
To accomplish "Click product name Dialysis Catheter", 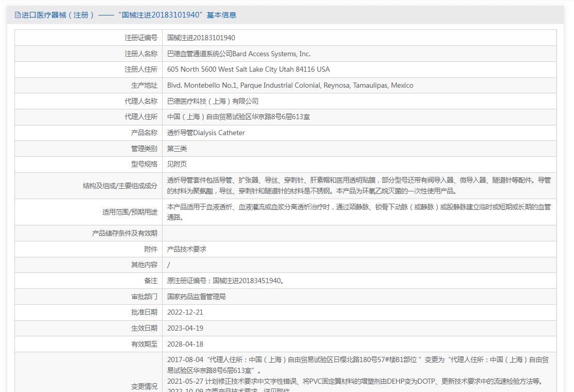I will pyautogui.click(x=219, y=133).
